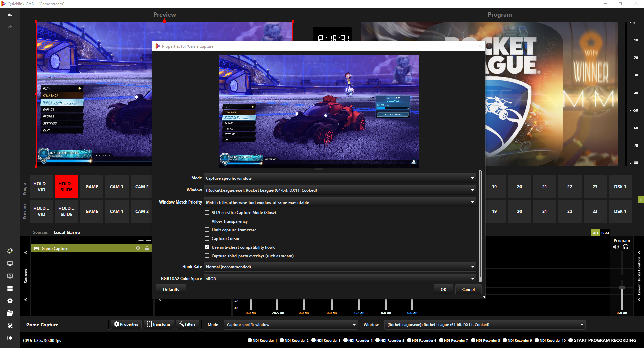
Task: Click the green page marker labeled 1
Action: (641, 200)
